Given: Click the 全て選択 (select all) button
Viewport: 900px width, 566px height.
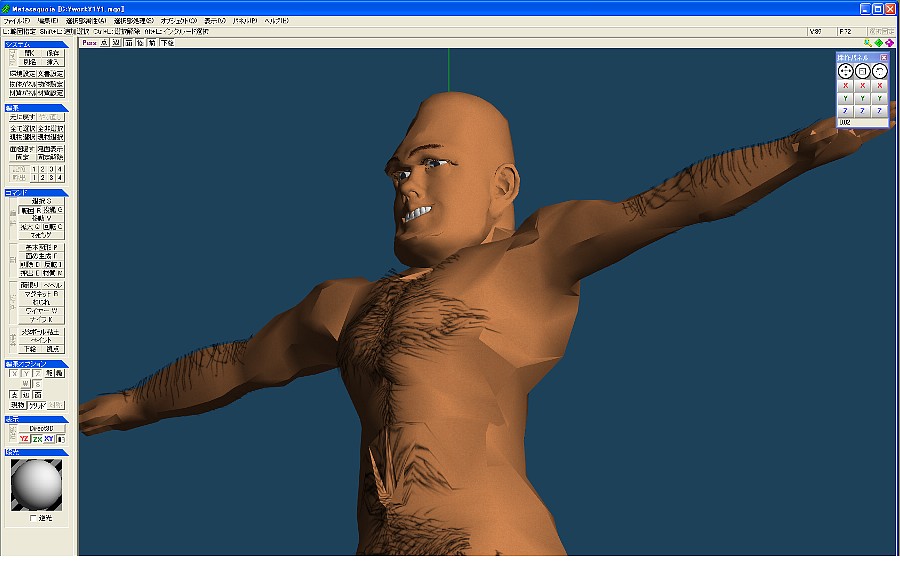Looking at the screenshot, I should pos(22,129).
